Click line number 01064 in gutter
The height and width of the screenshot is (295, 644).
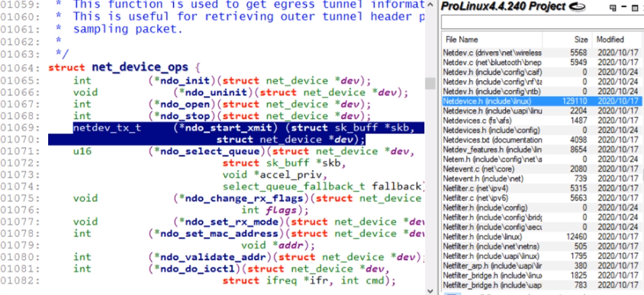click(x=20, y=68)
